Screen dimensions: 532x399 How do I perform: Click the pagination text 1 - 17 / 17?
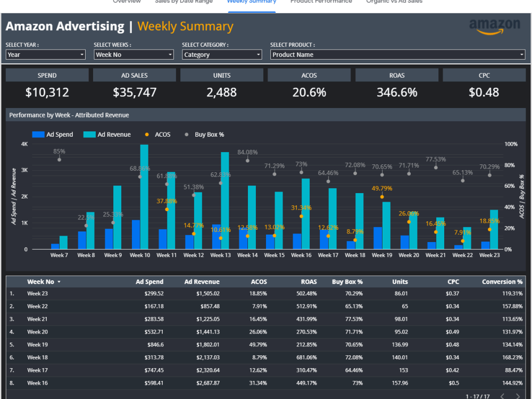pos(477,396)
